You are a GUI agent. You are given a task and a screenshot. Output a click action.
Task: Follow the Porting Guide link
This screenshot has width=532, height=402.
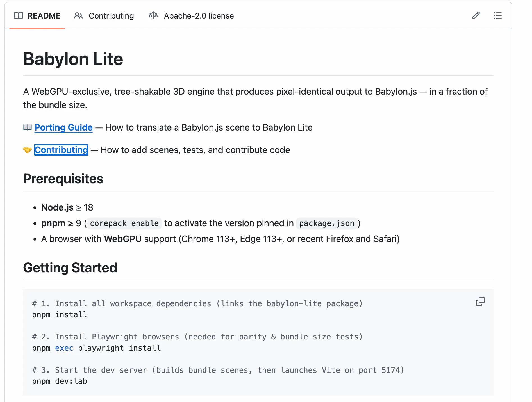pos(63,127)
